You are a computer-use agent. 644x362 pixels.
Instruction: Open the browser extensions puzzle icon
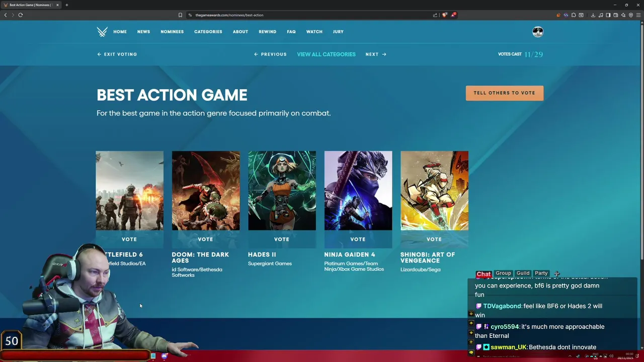[x=574, y=15]
